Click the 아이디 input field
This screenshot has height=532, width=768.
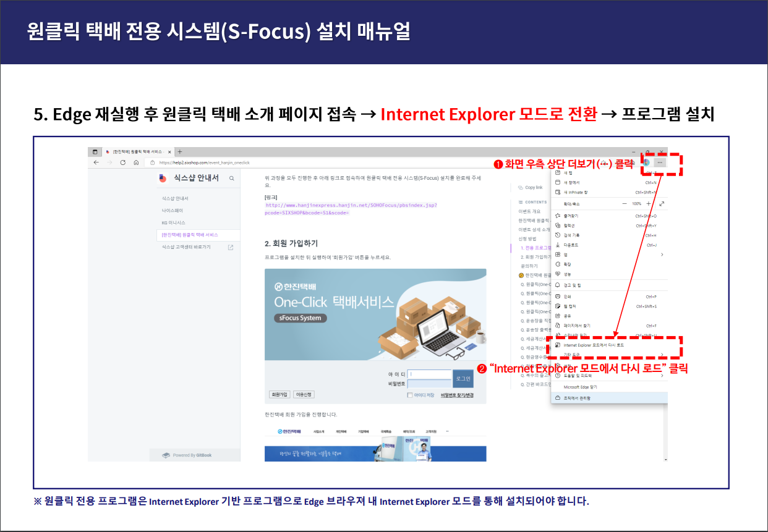[x=429, y=374]
